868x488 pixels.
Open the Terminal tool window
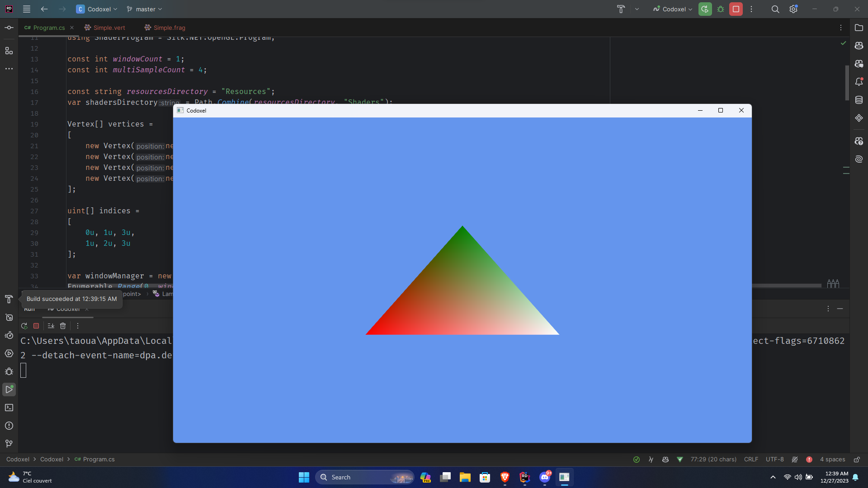point(9,408)
